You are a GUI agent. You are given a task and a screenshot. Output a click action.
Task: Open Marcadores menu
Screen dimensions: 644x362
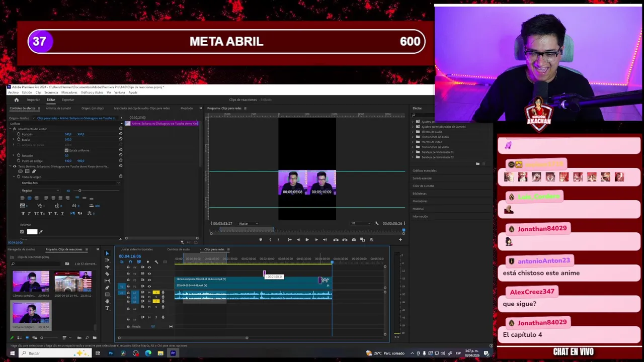tap(69, 93)
